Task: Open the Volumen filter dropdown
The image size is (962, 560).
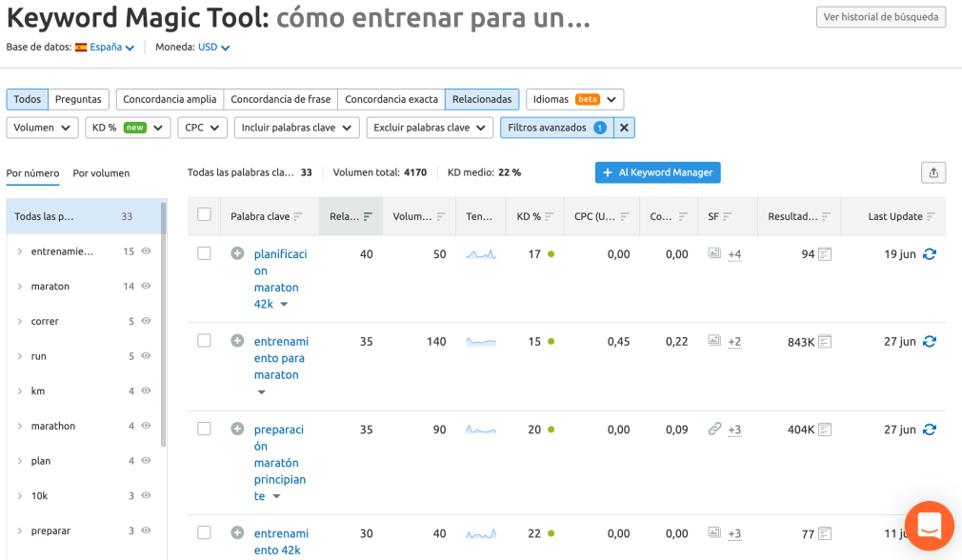Action: click(x=42, y=128)
